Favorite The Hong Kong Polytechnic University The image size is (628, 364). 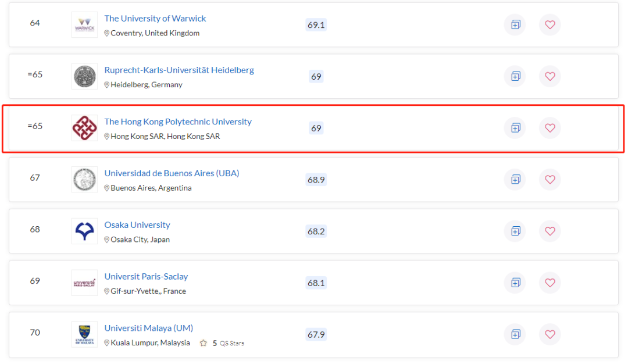pos(550,128)
